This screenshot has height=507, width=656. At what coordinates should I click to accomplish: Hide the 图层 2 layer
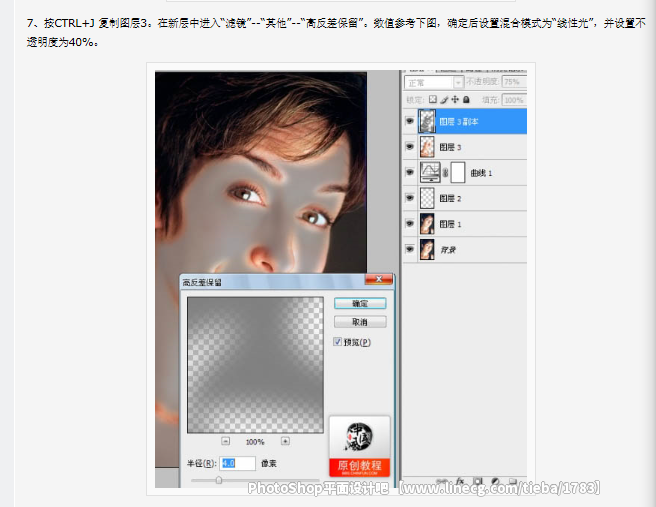click(410, 198)
